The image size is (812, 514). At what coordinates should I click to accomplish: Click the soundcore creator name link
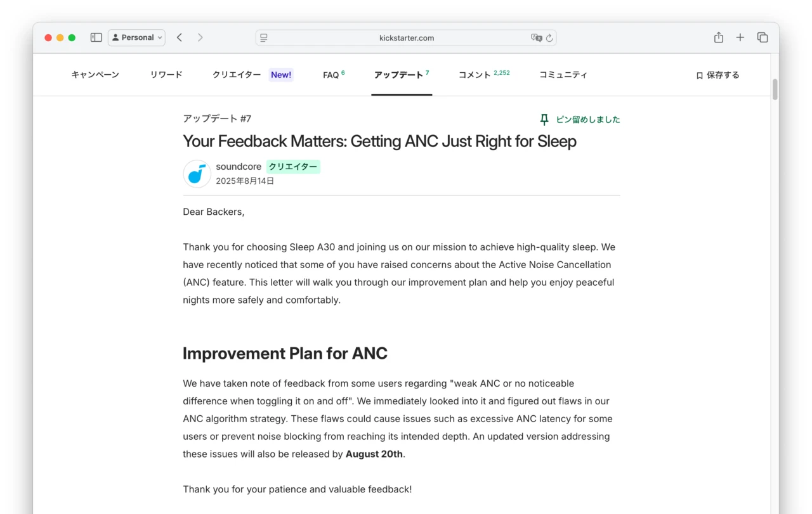(x=239, y=166)
